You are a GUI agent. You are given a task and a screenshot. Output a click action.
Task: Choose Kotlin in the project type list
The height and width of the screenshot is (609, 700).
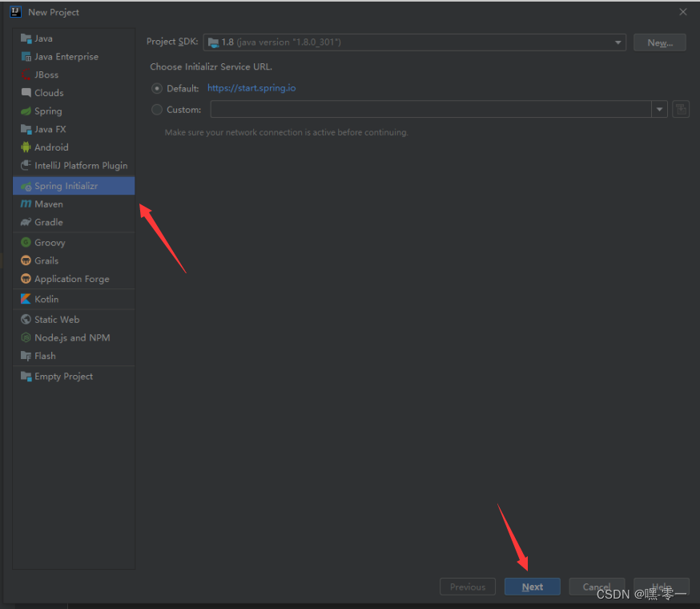pos(74,299)
